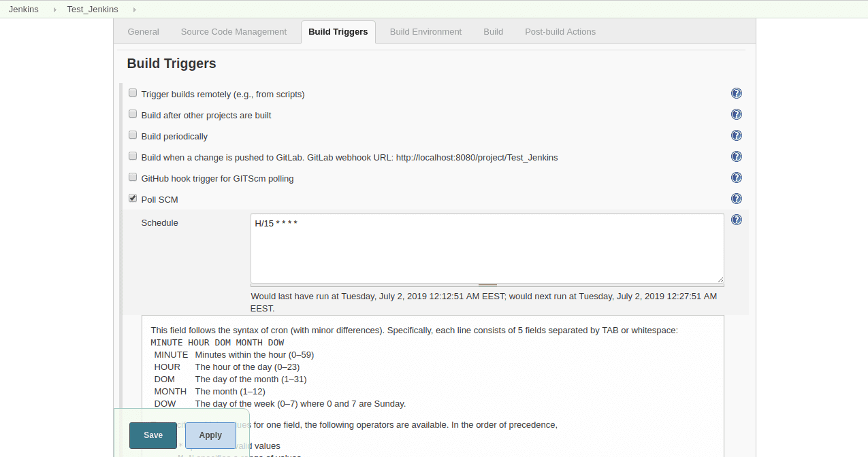This screenshot has height=457, width=868.
Task: Toggle help for Poll SCM option
Action: (x=736, y=199)
